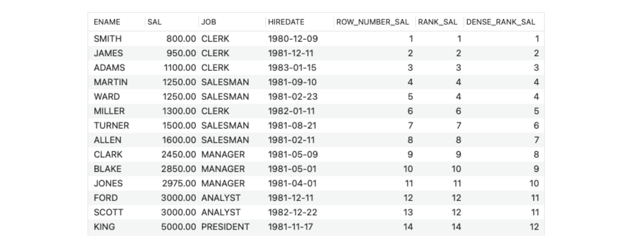Click the FORD row ANALYST cell
This screenshot has height=246, width=644.
tap(221, 198)
